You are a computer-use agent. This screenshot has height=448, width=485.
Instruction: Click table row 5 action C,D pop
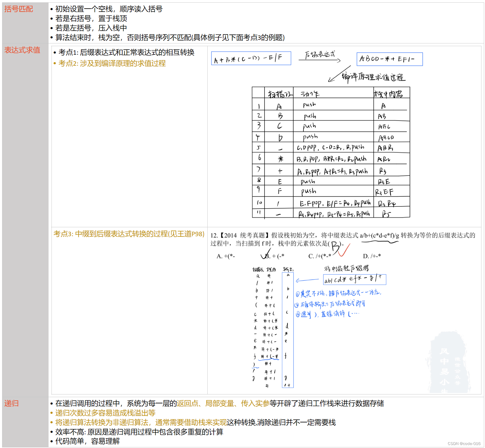(330, 147)
